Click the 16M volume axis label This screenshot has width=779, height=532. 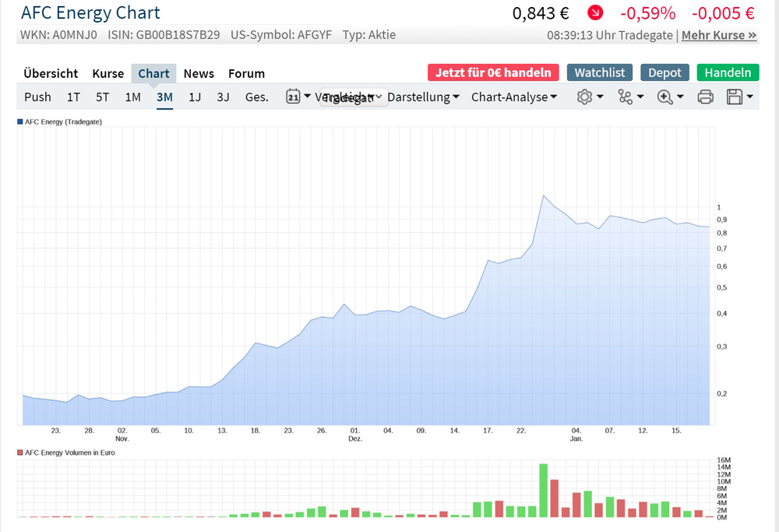click(724, 460)
